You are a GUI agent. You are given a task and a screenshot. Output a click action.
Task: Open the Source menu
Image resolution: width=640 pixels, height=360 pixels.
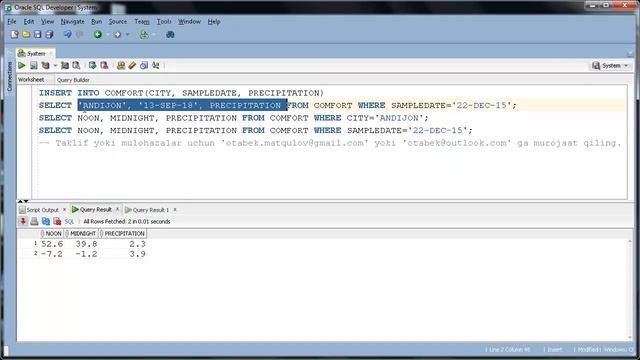click(x=118, y=22)
